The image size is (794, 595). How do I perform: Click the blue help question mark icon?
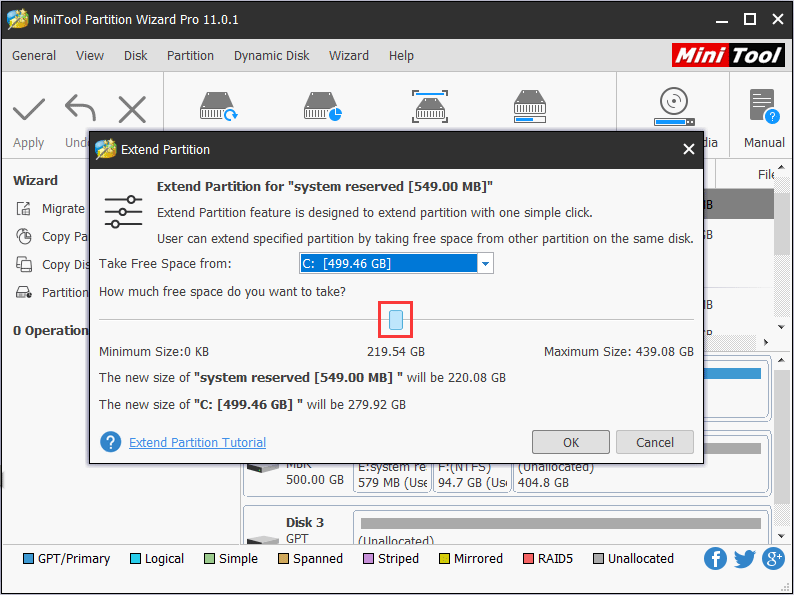[110, 442]
